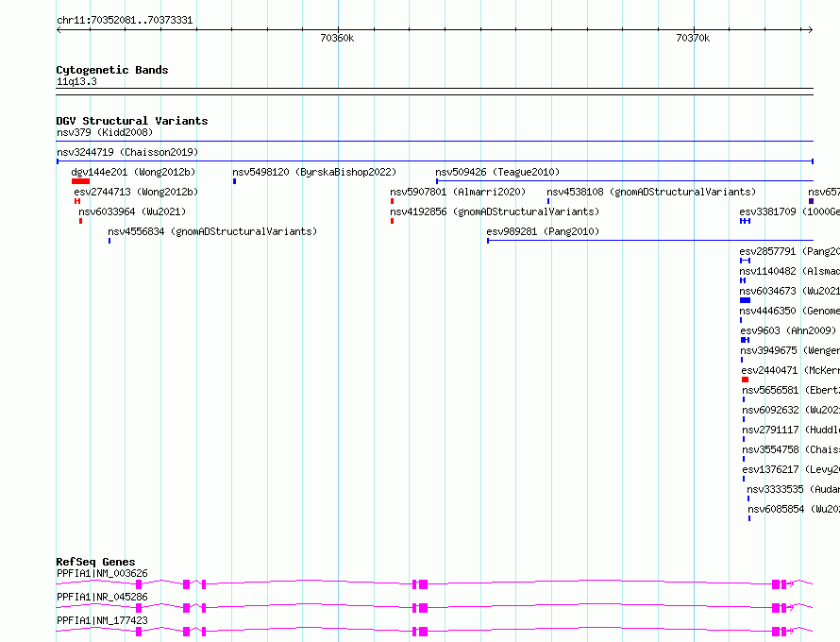Image resolution: width=840 pixels, height=642 pixels.
Task: Select the purple nsv657 variant marker
Action: pyautogui.click(x=811, y=201)
